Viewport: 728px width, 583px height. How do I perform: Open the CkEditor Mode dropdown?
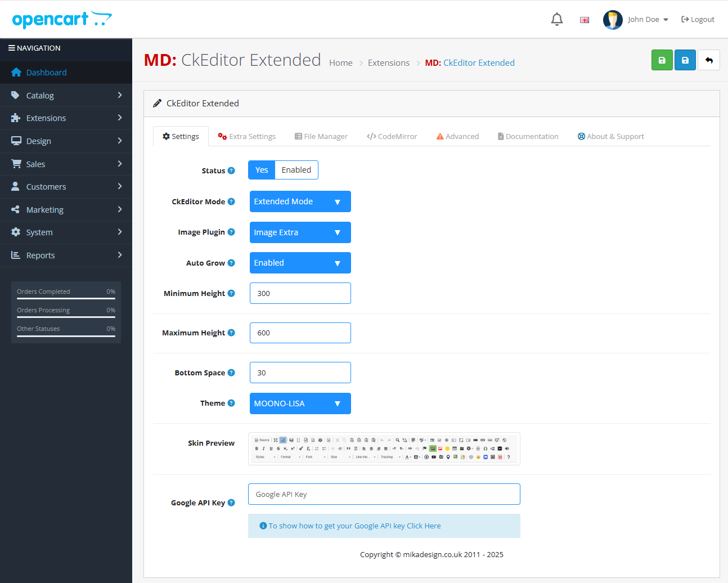pyautogui.click(x=300, y=201)
